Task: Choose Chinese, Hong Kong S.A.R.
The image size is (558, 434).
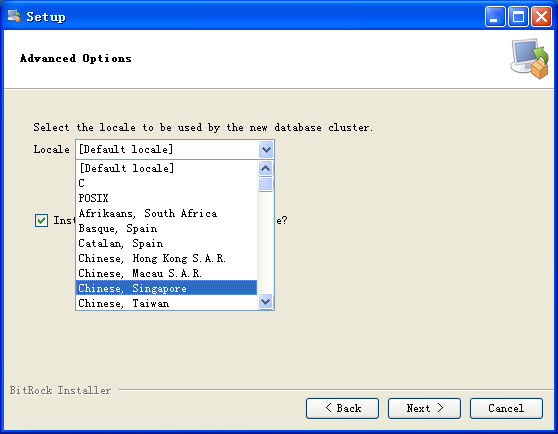Action: click(166, 258)
